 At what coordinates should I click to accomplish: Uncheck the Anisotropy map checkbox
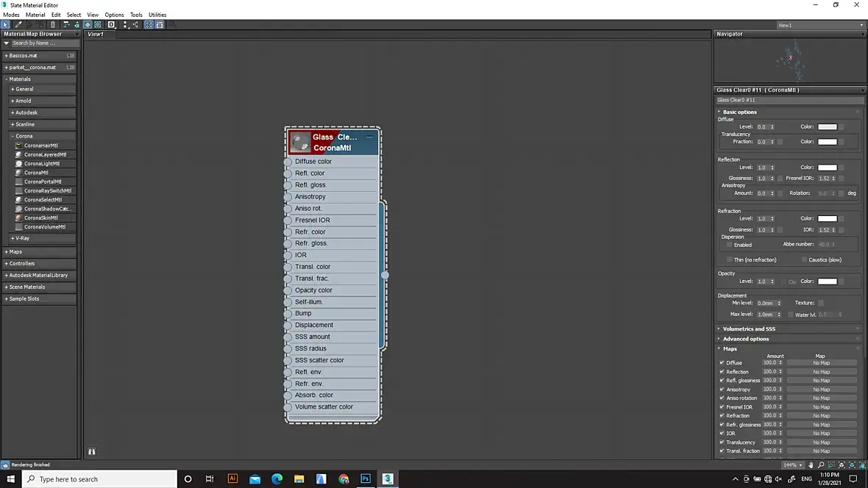722,390
